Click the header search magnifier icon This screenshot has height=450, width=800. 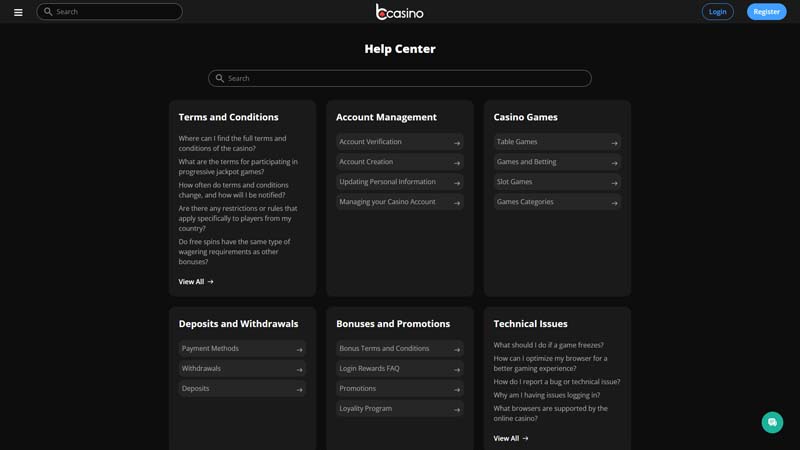pos(48,11)
